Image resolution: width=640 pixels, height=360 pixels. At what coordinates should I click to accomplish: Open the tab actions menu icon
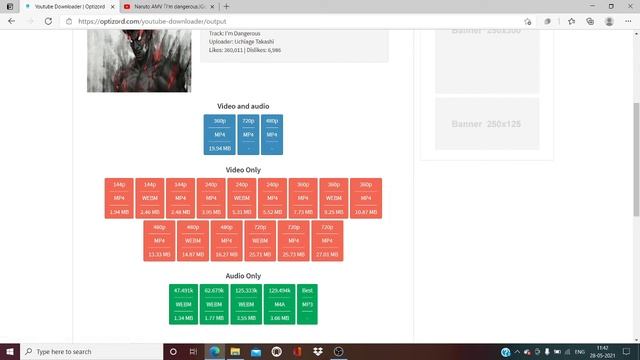(x=10, y=7)
